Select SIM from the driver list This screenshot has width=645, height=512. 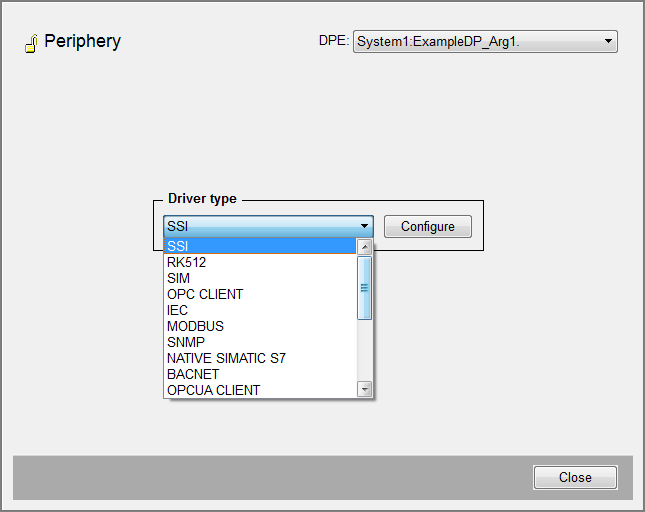click(x=260, y=278)
